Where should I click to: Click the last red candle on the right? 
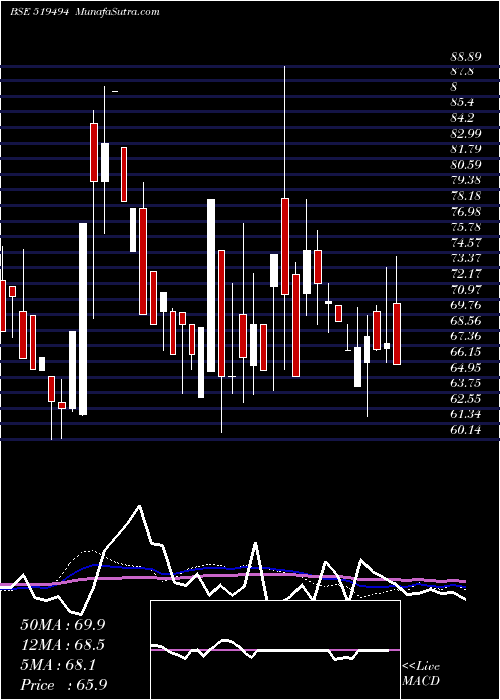(397, 334)
